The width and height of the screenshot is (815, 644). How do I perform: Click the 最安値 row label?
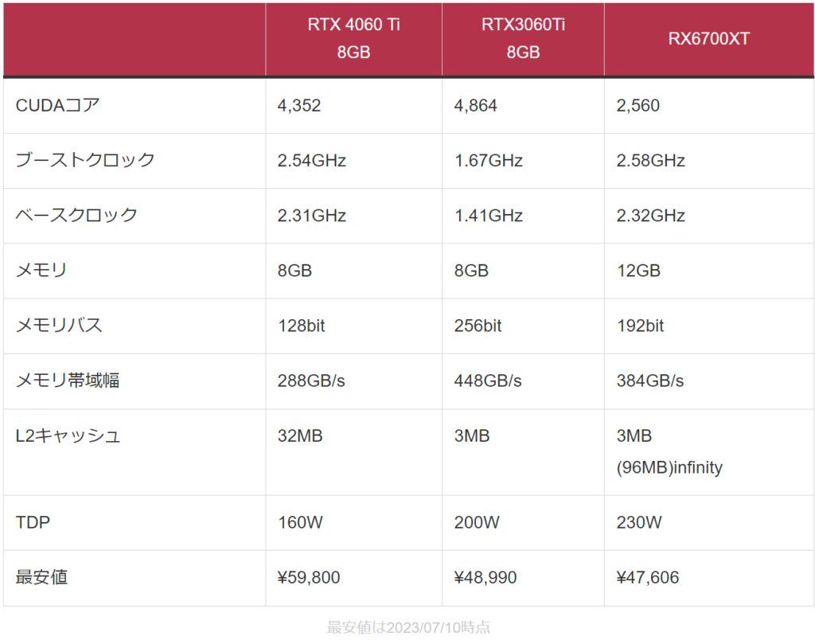[41, 578]
